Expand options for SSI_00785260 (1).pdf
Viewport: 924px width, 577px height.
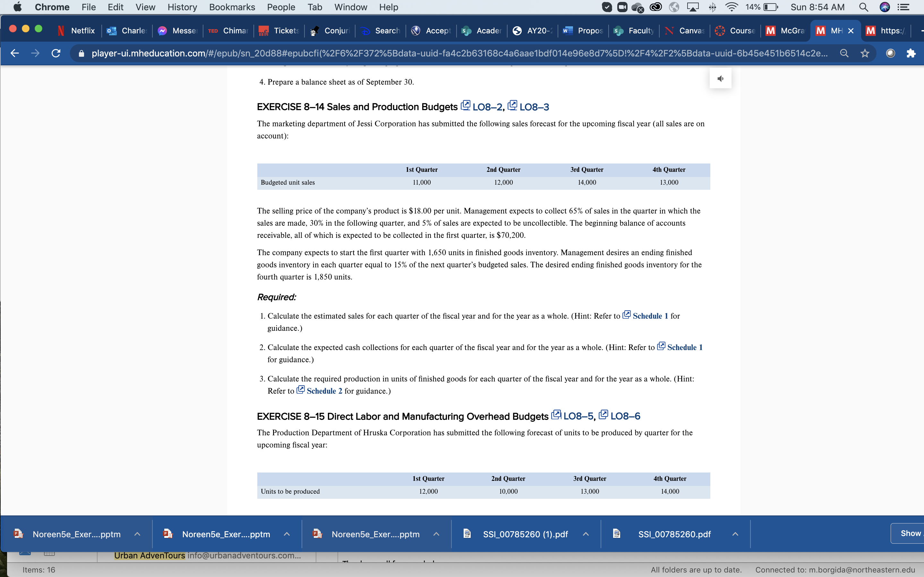click(x=585, y=534)
